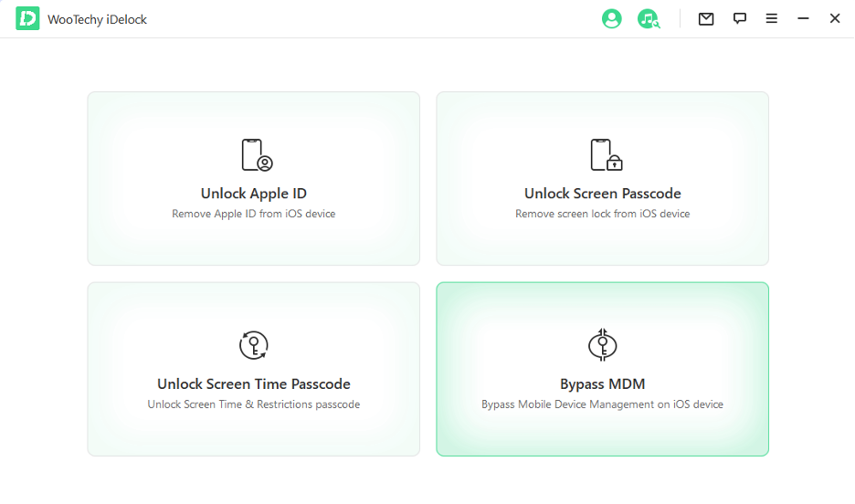Screen dimensions: 855x504
Task: Click the phone with user Apple ID icon
Action: click(256, 155)
